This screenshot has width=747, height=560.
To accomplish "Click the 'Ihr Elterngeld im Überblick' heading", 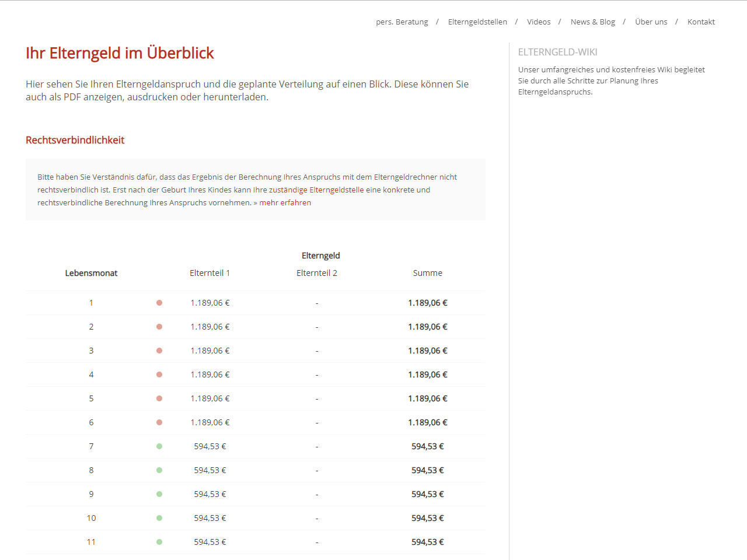I will (120, 53).
